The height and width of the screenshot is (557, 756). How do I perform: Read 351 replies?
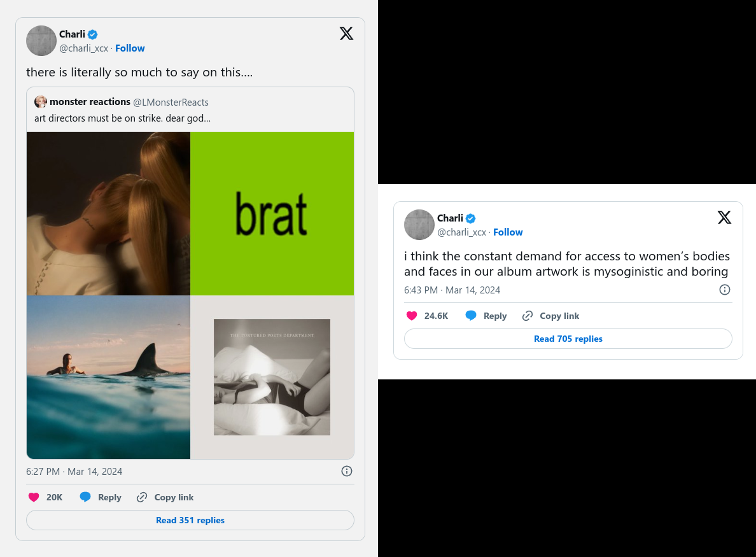[x=190, y=520]
